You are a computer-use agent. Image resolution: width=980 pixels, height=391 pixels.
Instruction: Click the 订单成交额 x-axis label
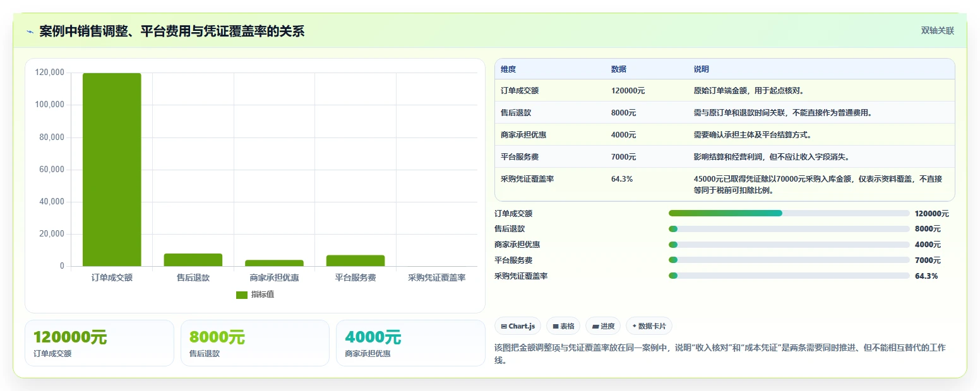pyautogui.click(x=112, y=277)
